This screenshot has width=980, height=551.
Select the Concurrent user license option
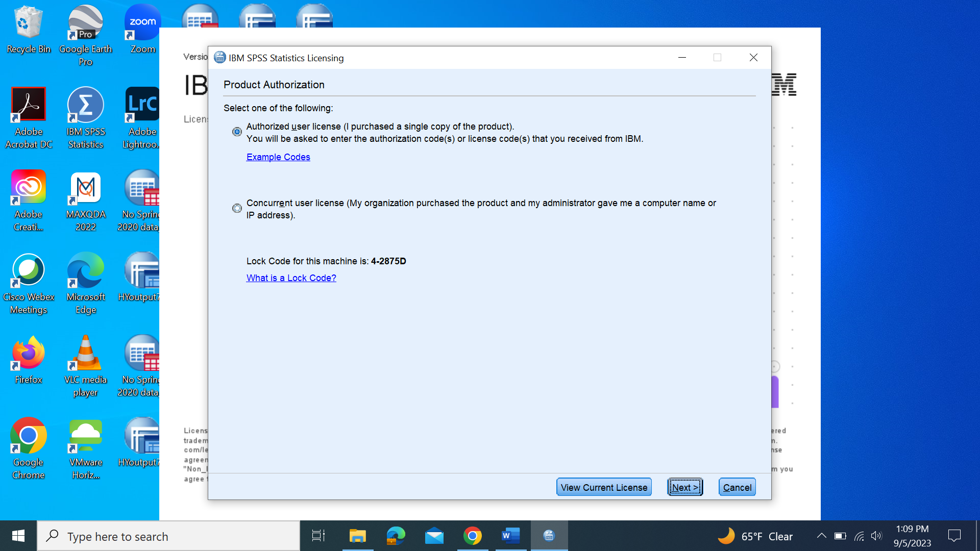tap(237, 208)
